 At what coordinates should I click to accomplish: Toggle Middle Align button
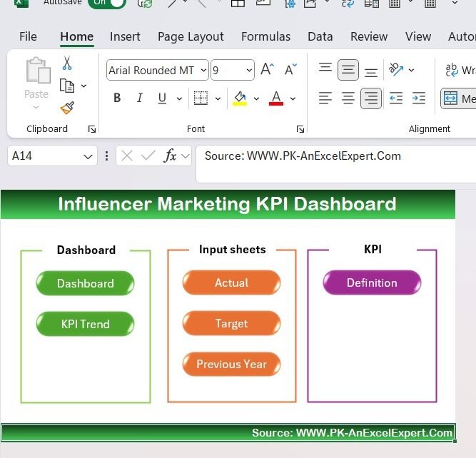(348, 70)
